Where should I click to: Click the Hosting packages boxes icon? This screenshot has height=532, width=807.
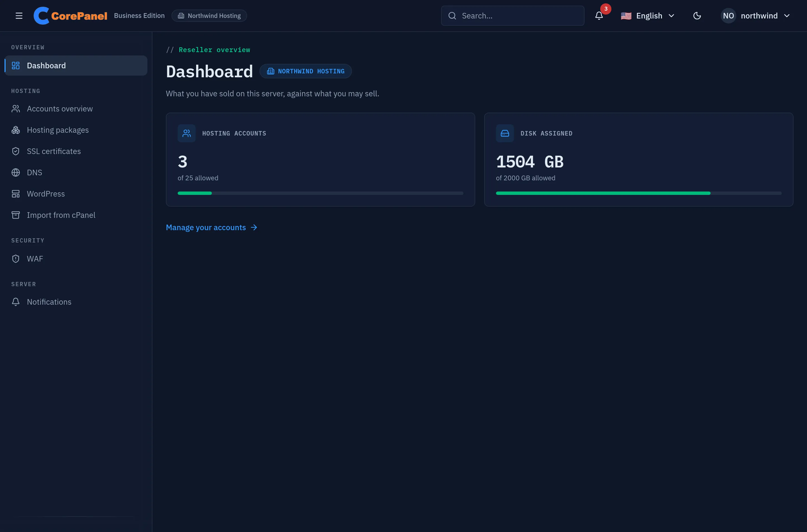point(16,130)
